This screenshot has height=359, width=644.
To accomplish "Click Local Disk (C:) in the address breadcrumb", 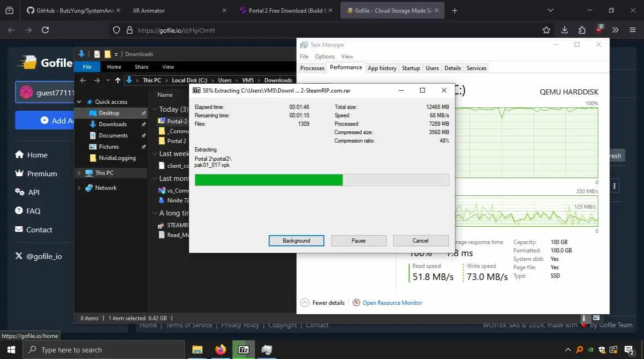I will pyautogui.click(x=190, y=80).
